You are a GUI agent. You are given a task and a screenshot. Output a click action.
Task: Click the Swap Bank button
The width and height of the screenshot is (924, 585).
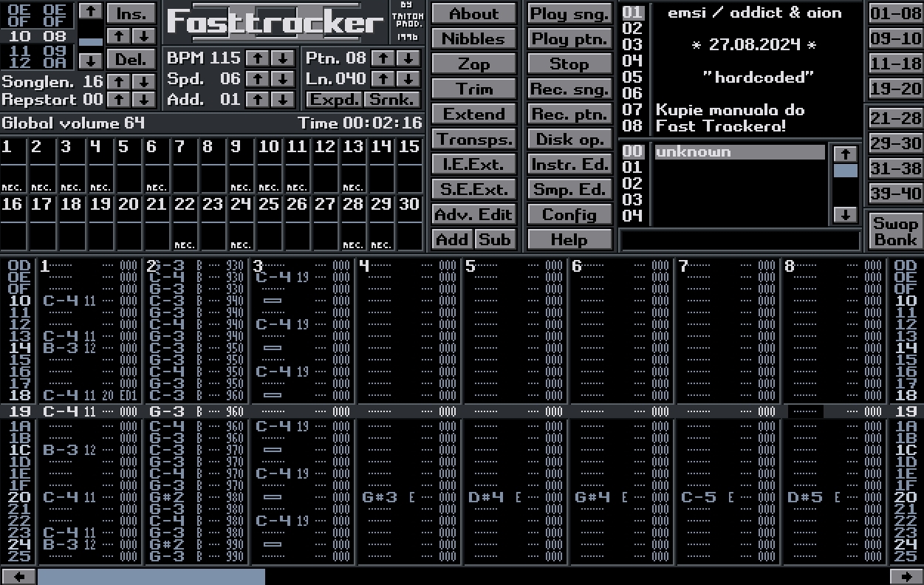pyautogui.click(x=895, y=231)
